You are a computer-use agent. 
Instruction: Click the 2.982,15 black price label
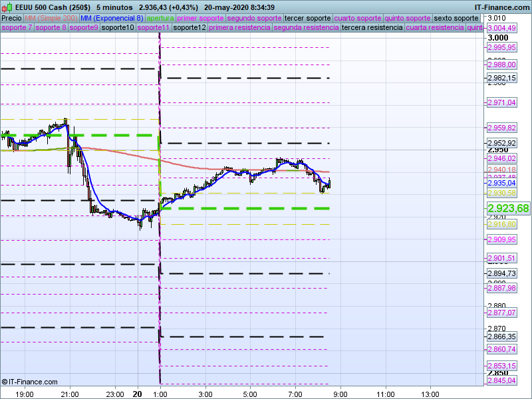click(x=501, y=78)
